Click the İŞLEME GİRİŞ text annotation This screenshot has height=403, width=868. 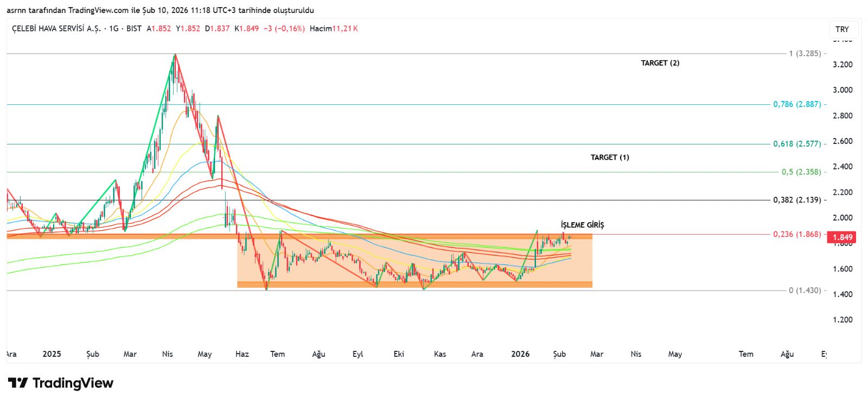click(x=582, y=225)
